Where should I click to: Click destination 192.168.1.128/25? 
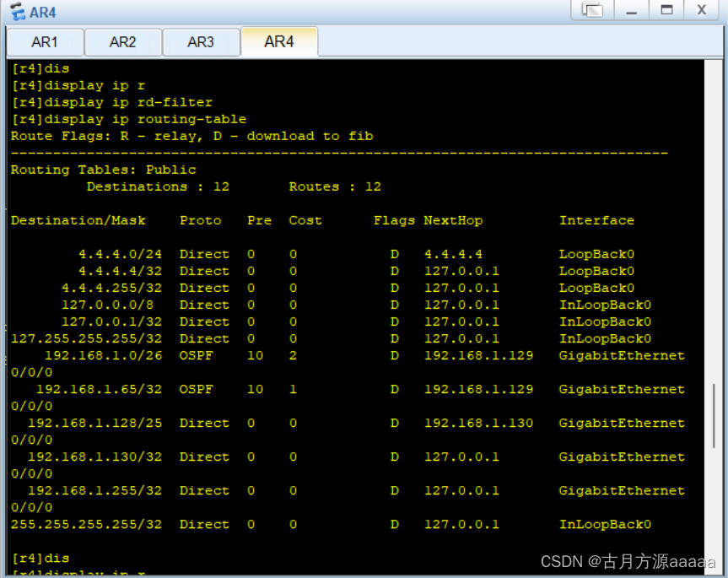(x=95, y=424)
